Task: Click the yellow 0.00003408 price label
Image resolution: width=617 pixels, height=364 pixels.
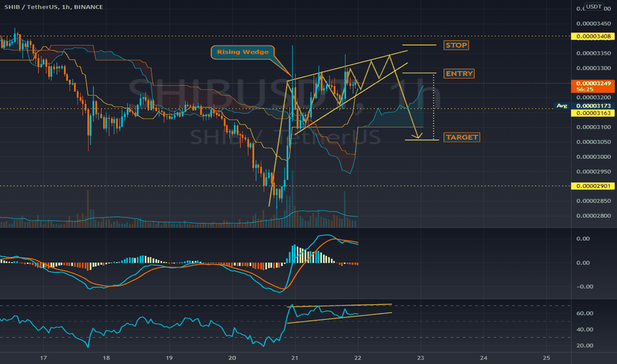Action: click(x=593, y=36)
